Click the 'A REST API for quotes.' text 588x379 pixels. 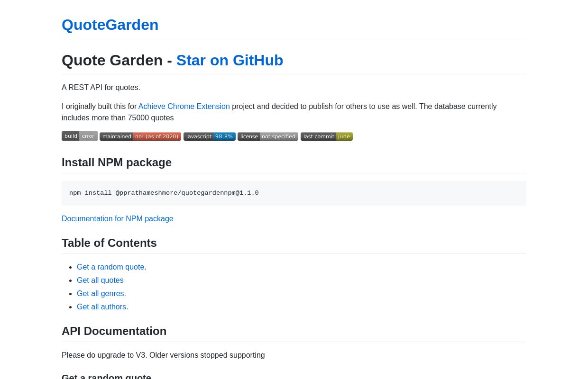101,88
